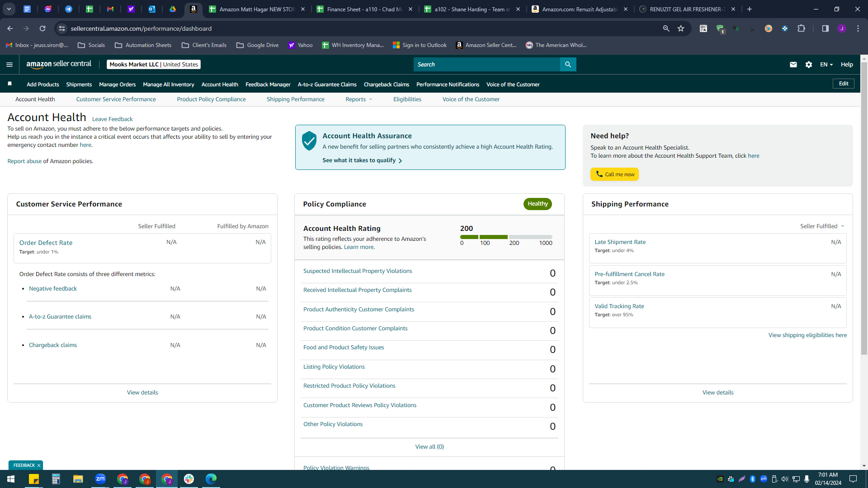
Task: Bookmark this page with the star icon
Action: [681, 28]
